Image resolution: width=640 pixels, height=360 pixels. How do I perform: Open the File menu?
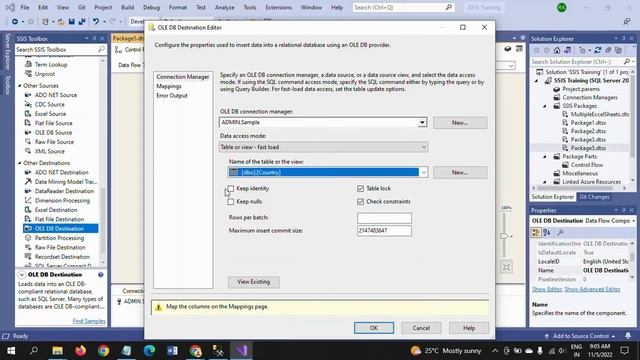[24, 7]
